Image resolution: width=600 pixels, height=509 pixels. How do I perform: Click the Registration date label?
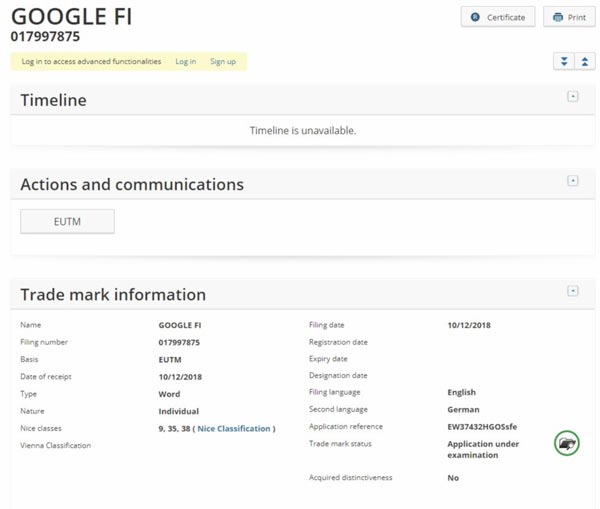coord(338,342)
